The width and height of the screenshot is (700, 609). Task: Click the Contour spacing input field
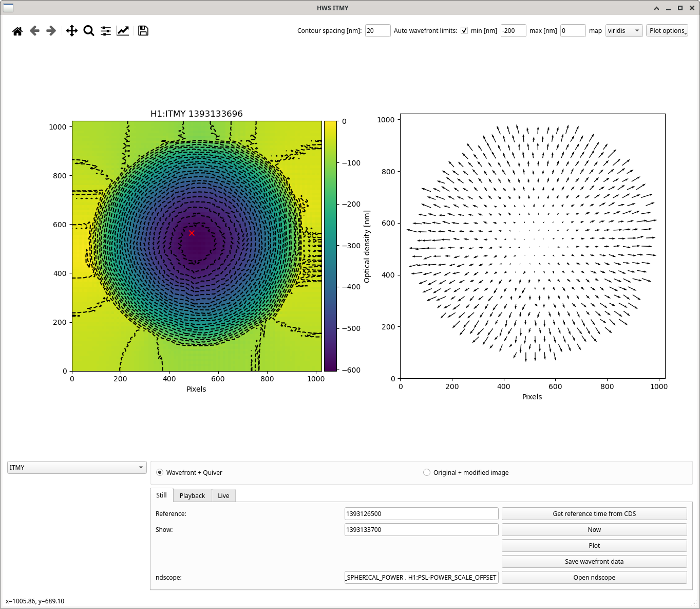[x=377, y=31]
